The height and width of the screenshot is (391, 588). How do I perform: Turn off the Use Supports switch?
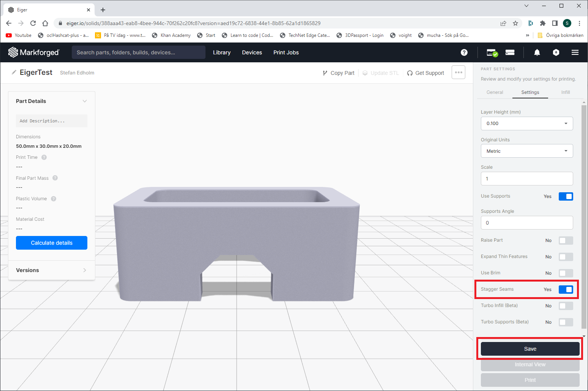tap(566, 196)
